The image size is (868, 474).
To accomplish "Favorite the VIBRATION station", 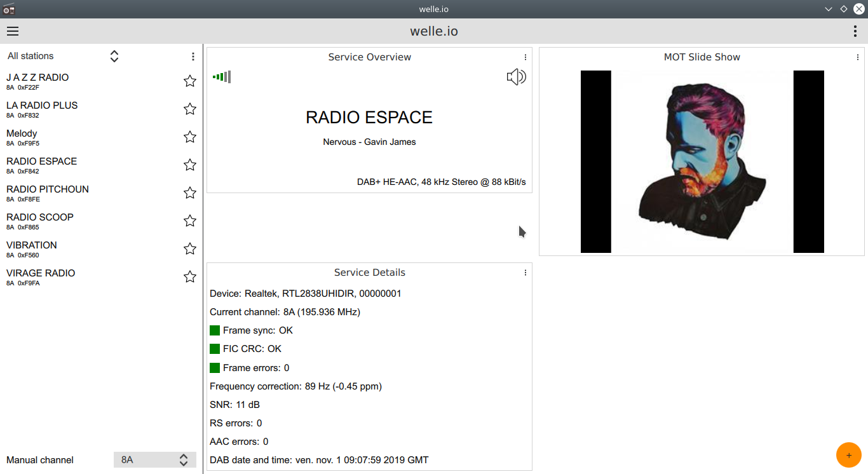I will 189,248.
